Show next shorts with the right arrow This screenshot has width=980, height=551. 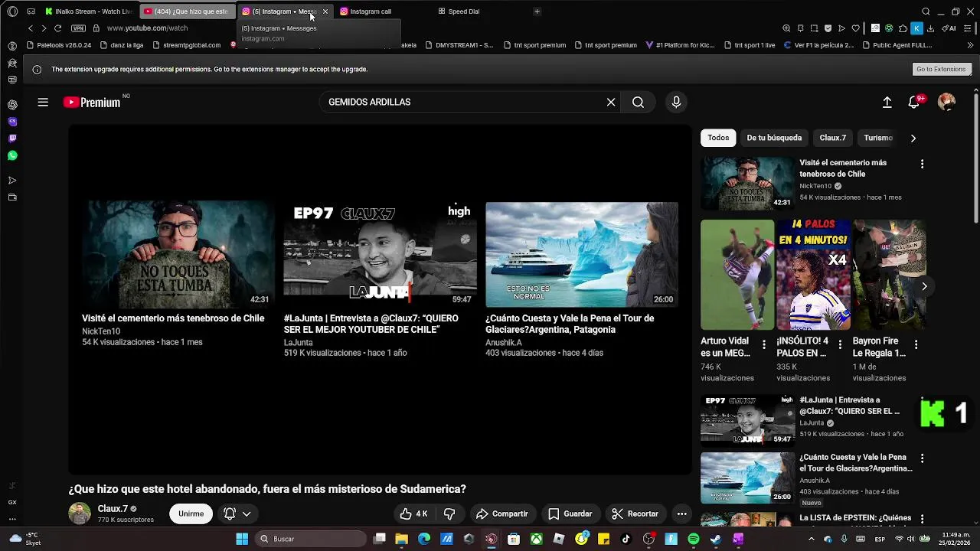(x=924, y=286)
